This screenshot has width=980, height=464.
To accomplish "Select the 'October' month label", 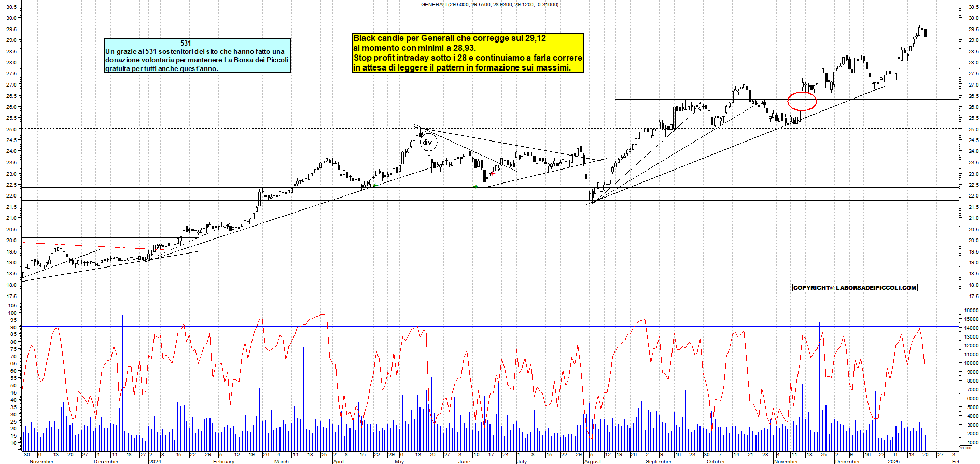I will click(x=716, y=461).
